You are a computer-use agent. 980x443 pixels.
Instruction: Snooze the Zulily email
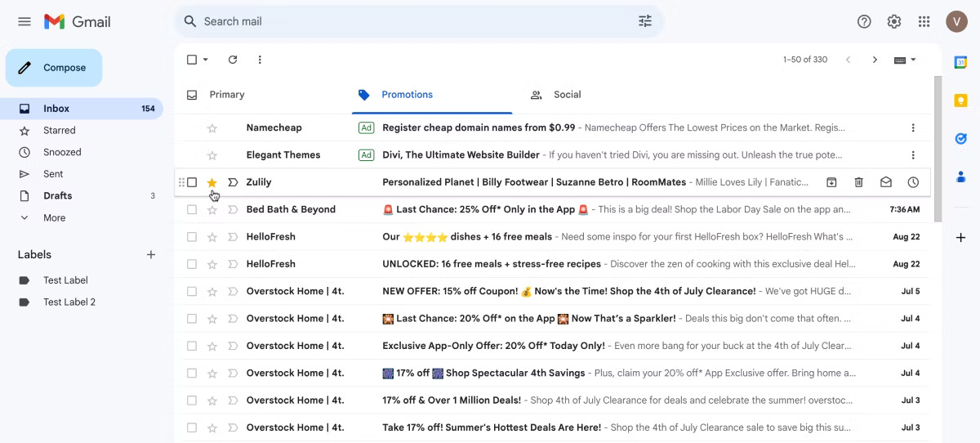tap(913, 182)
